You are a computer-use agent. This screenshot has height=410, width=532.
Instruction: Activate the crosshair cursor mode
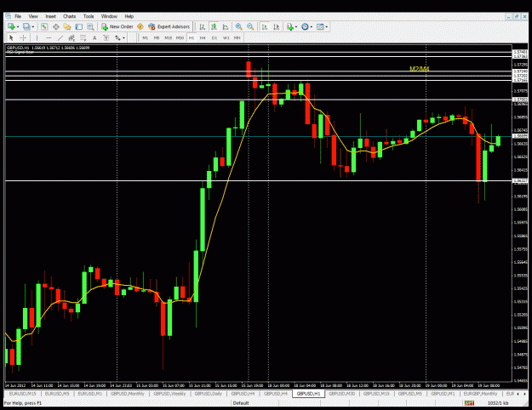click(23, 38)
